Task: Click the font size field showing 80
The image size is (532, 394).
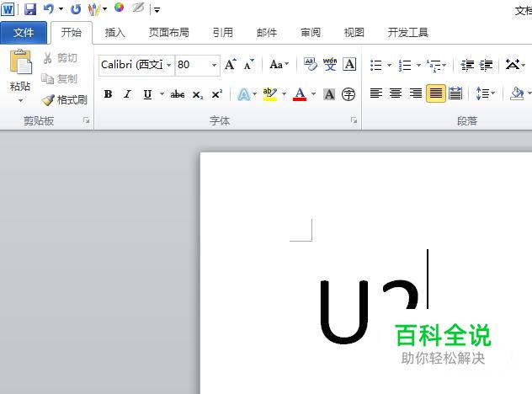Action: [192, 65]
